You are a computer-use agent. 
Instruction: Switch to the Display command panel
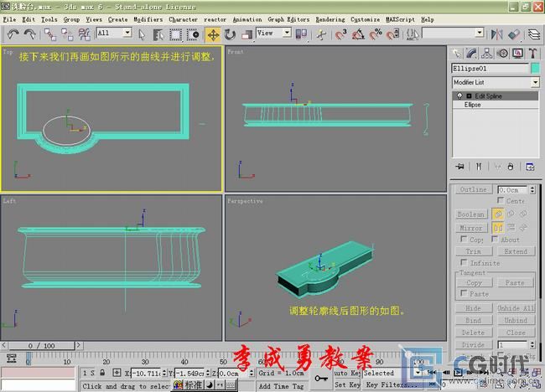517,53
